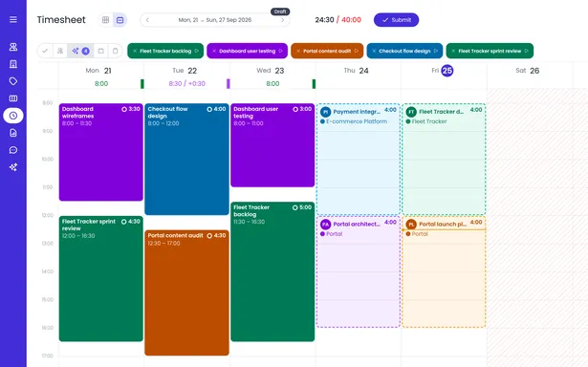Click Tuesday's 8:30 / +0:30 total

tap(186, 83)
